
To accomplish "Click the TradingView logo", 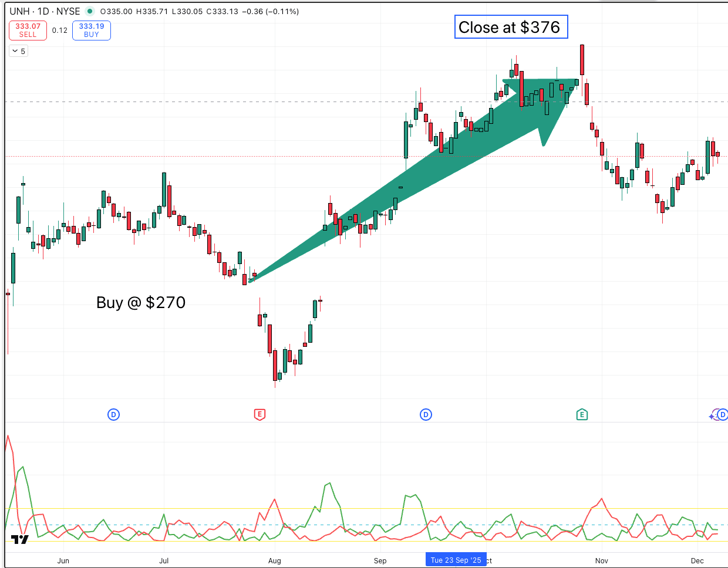I will pyautogui.click(x=19, y=539).
